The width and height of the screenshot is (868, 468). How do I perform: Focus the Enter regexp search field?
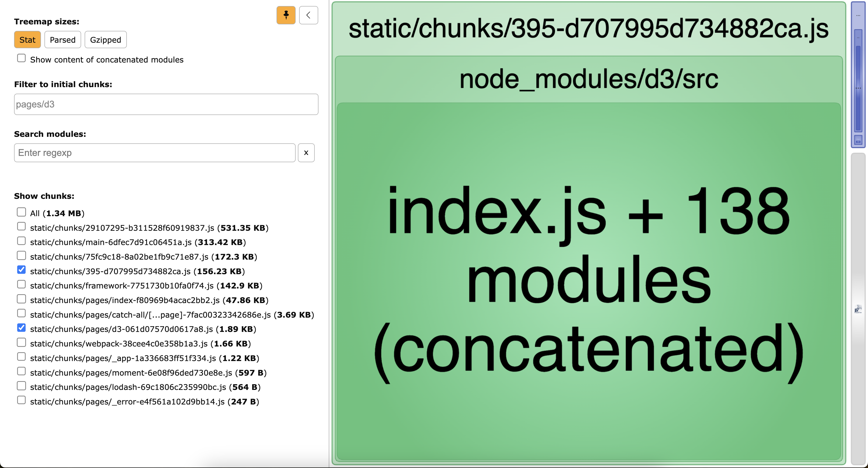(x=155, y=153)
